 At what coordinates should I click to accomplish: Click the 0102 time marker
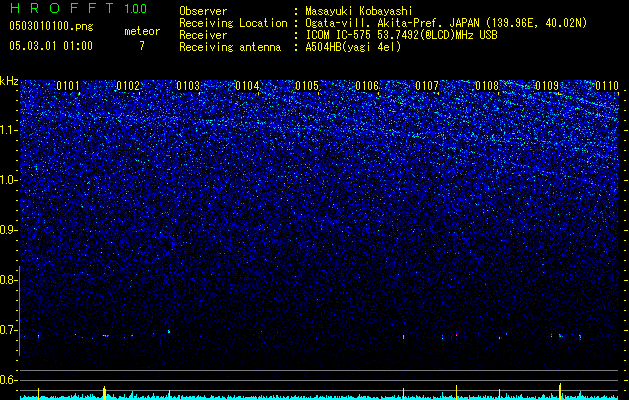pos(128,86)
